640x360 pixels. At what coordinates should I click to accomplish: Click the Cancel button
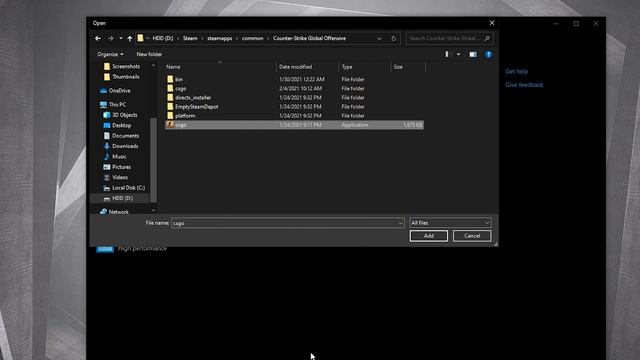(472, 236)
